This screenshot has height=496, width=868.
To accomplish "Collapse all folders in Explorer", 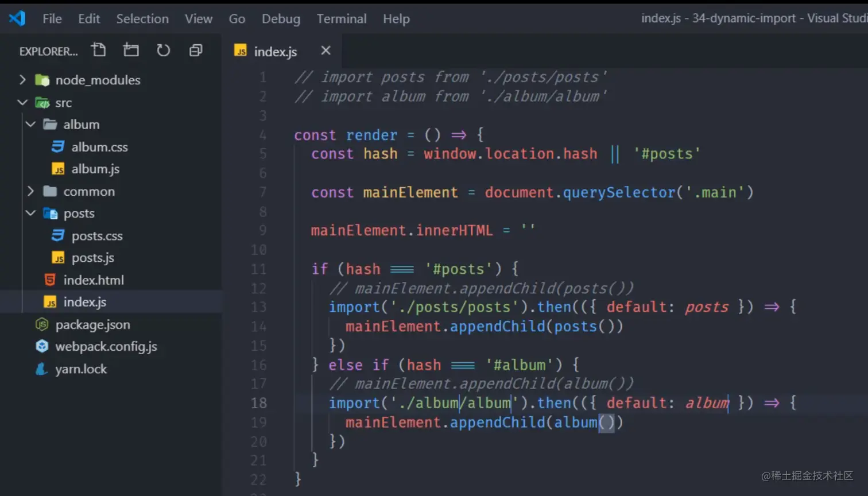I will pos(196,51).
